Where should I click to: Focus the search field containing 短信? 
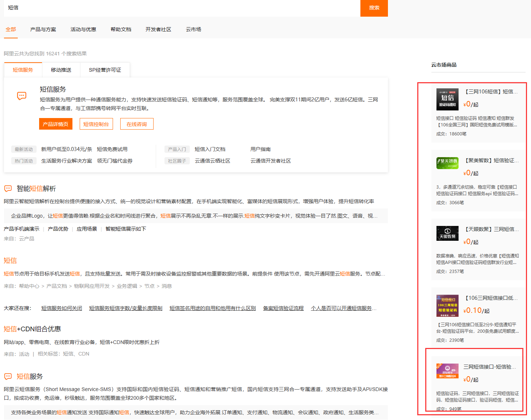point(182,8)
